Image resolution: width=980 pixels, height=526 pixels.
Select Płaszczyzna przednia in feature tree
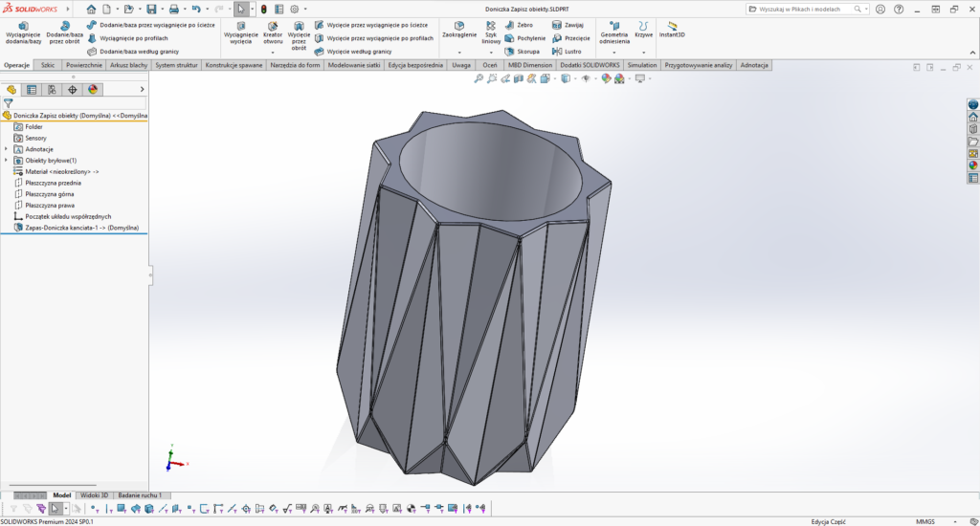[x=53, y=183]
